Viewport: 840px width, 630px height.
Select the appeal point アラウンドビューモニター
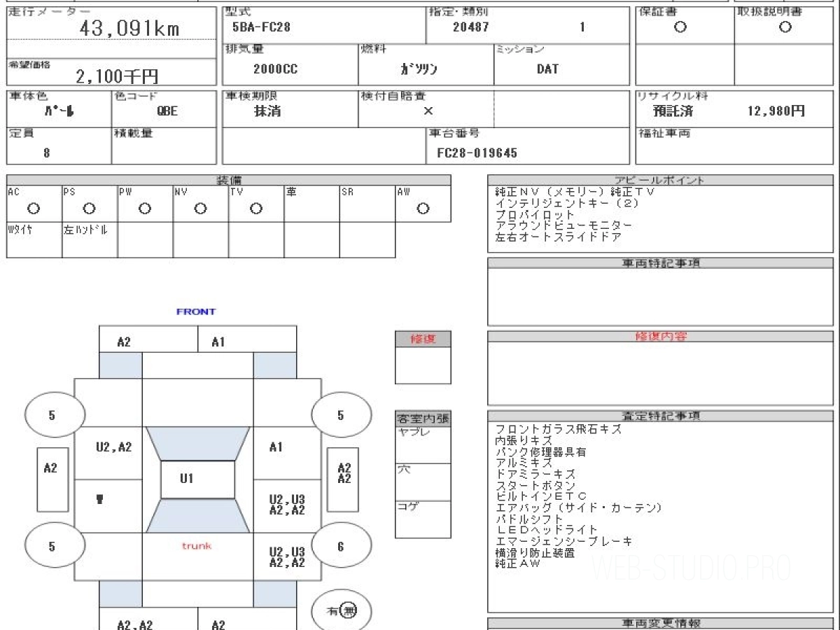click(x=563, y=225)
